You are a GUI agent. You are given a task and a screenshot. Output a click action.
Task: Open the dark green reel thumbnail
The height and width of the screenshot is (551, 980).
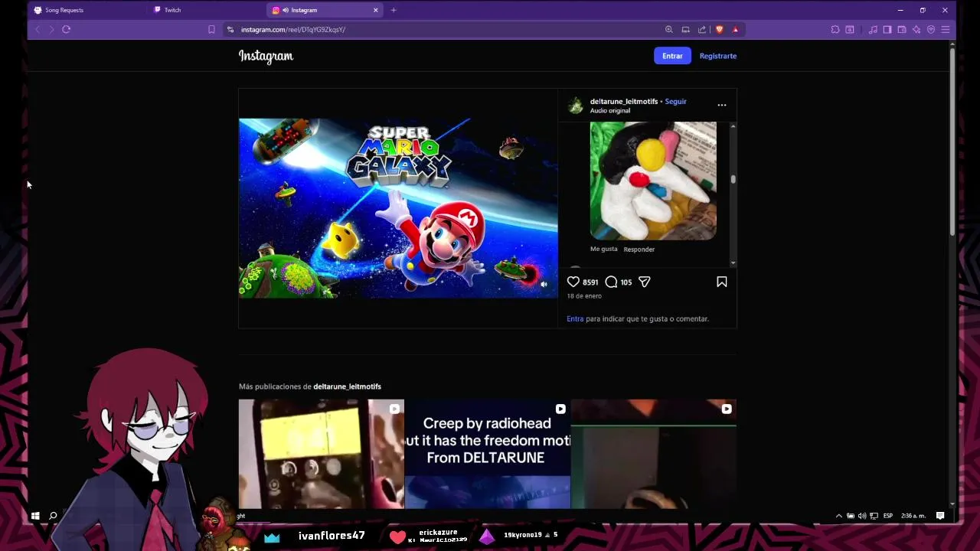click(654, 454)
